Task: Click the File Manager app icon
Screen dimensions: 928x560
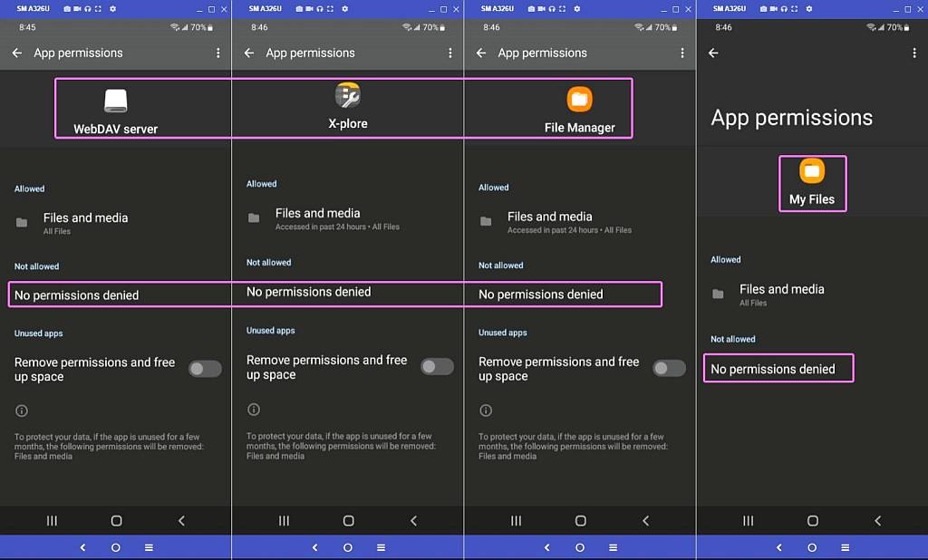Action: pos(579,99)
